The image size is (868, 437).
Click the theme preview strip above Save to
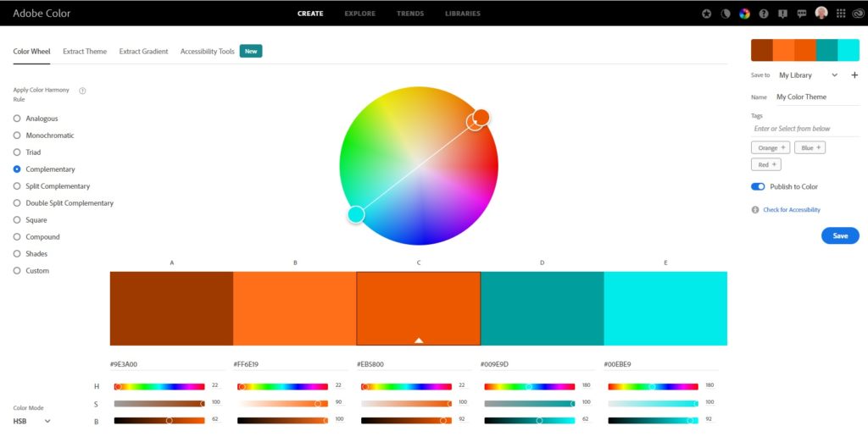(805, 50)
